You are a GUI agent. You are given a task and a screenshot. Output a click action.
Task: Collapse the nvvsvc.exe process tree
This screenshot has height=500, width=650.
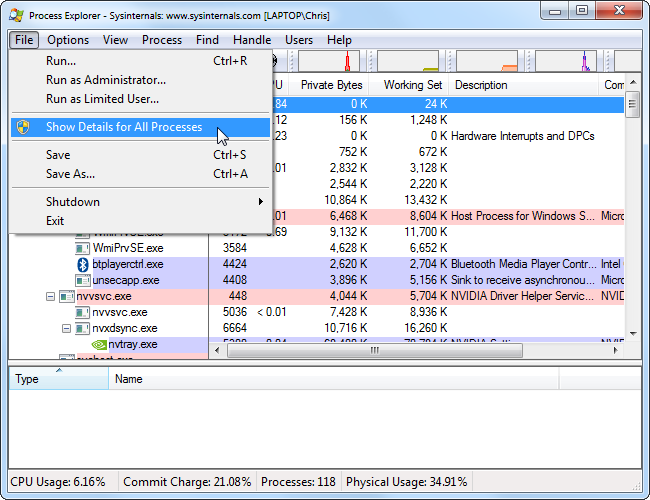tap(51, 297)
